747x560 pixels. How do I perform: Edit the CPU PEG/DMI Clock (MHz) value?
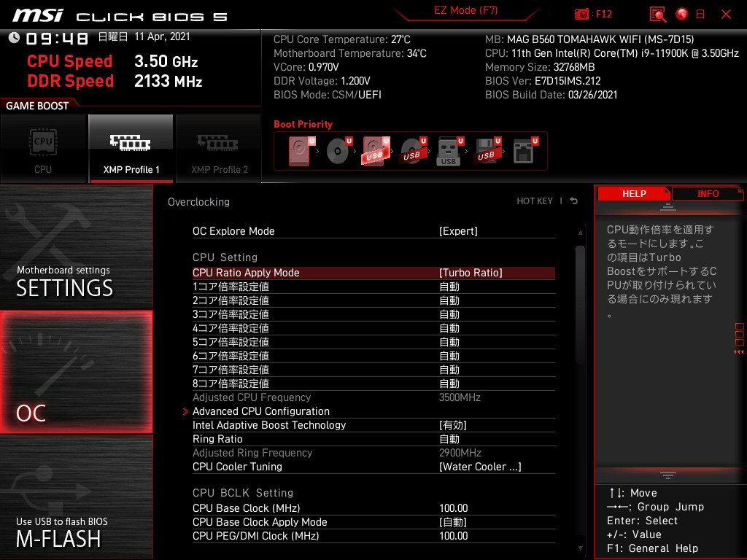coord(373,536)
